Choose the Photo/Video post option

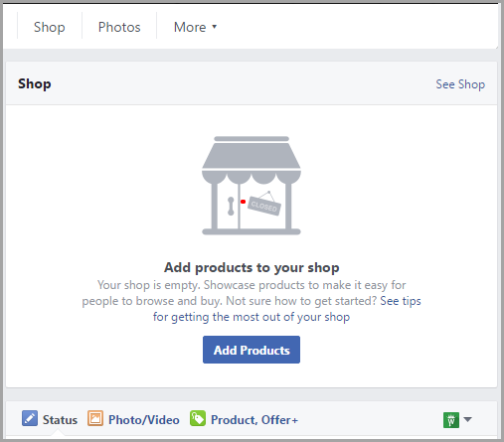coord(133,419)
